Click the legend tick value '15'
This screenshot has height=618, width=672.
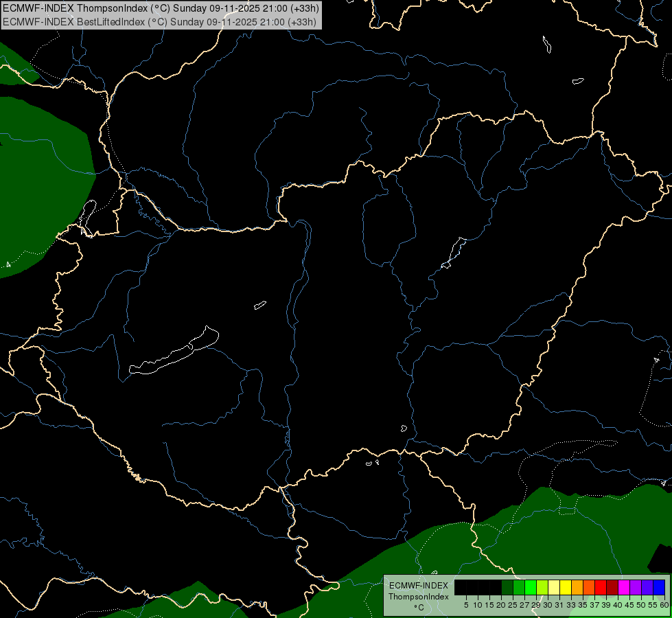click(489, 605)
